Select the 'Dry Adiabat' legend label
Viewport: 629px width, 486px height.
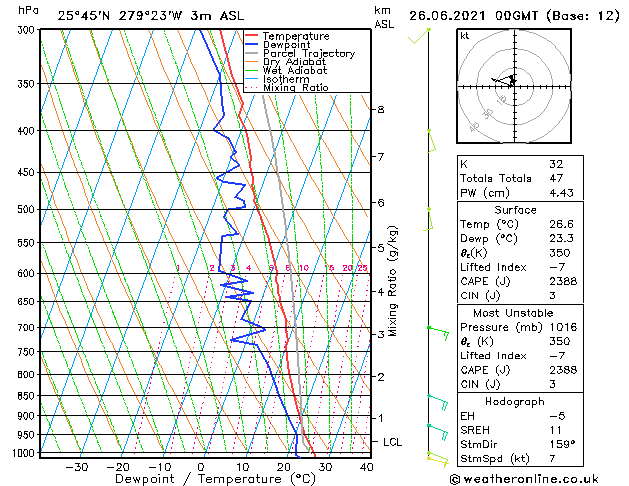click(294, 62)
